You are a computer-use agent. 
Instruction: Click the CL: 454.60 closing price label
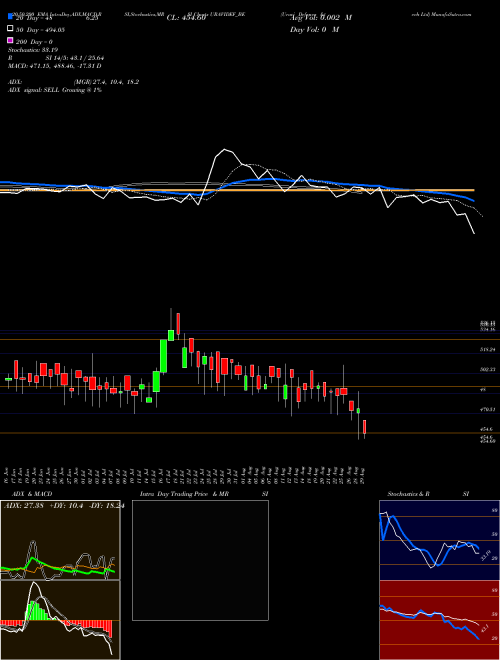[x=186, y=18]
